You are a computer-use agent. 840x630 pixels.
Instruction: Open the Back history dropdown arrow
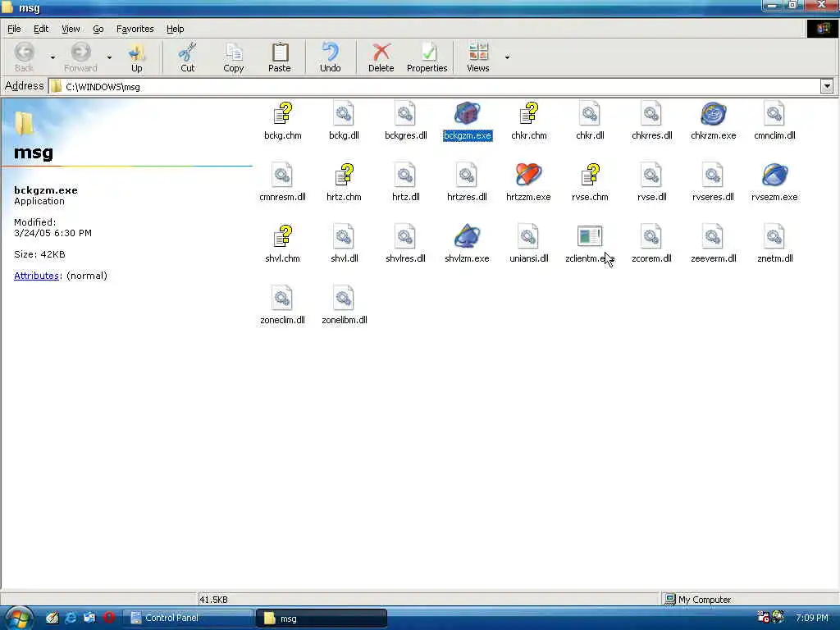[x=52, y=57]
